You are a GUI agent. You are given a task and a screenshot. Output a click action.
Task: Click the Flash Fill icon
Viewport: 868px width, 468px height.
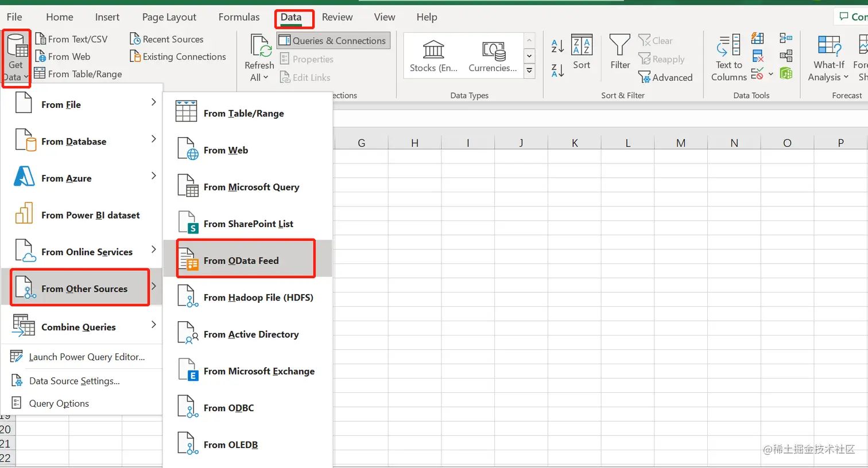(x=758, y=39)
